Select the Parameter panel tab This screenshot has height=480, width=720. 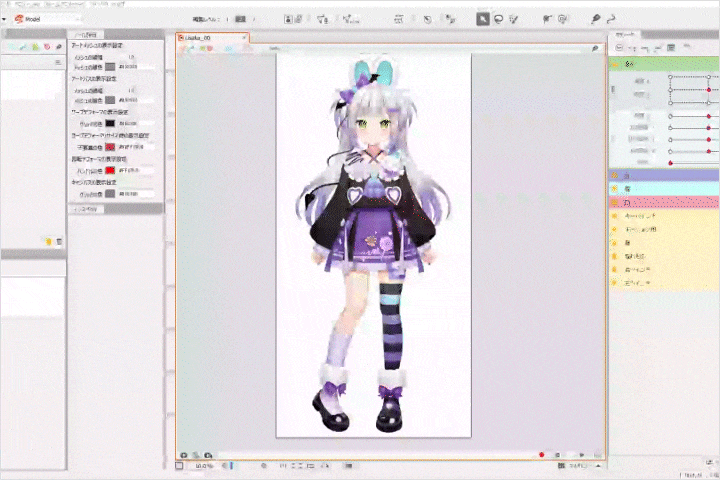click(x=624, y=34)
